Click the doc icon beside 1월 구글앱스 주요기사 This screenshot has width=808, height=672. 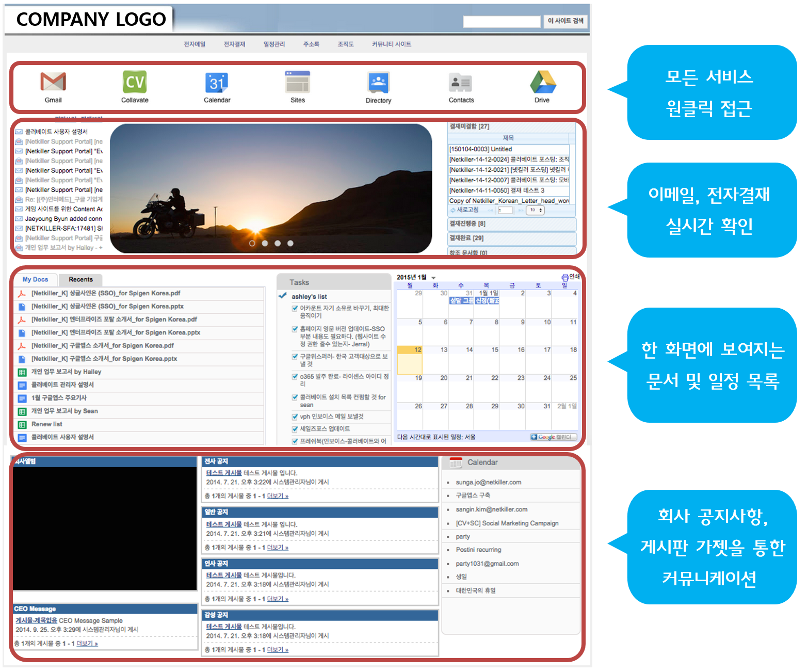click(x=22, y=398)
